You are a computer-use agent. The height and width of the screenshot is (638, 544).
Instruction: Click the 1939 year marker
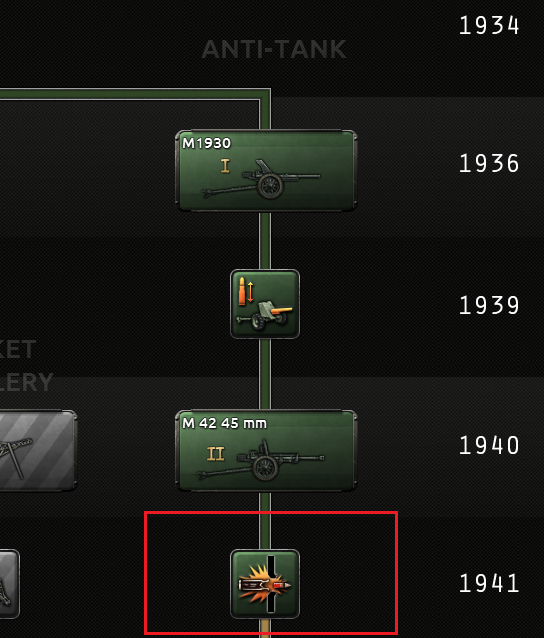489,305
